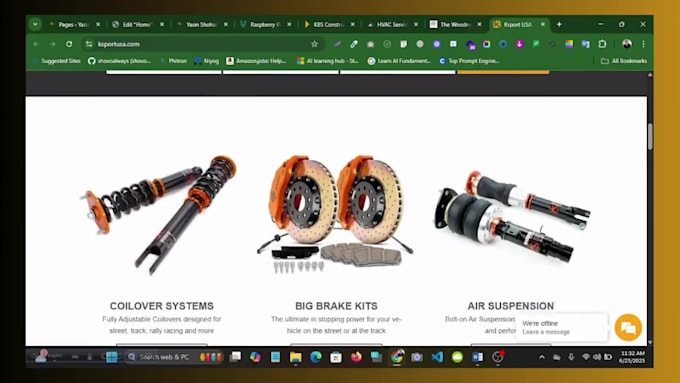
Task: Go back to the previous page
Action: coord(36,44)
